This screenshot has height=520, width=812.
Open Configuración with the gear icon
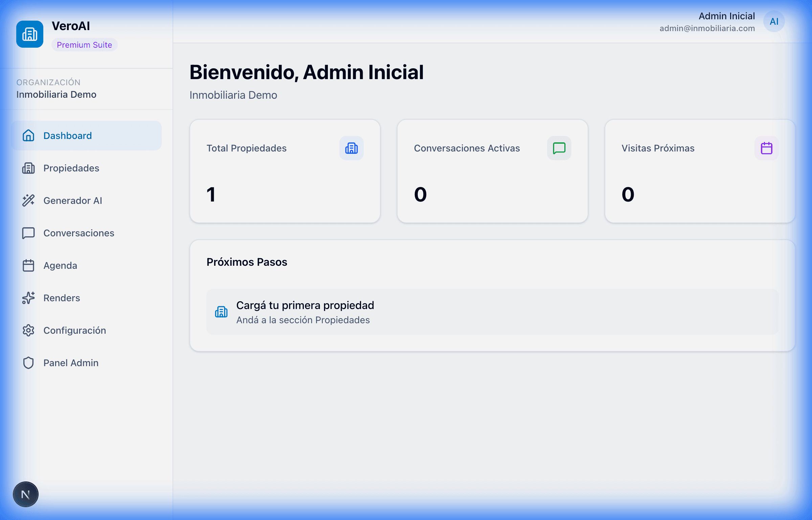[x=28, y=330]
